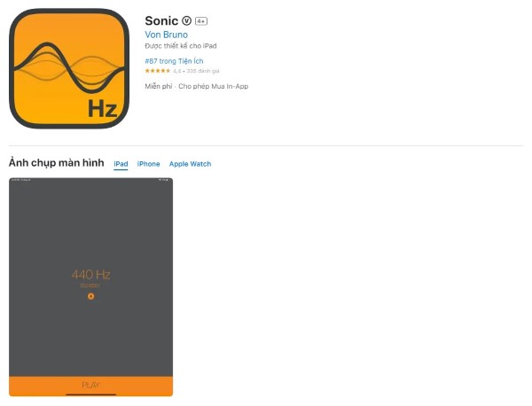Switch to the iPad screenshots tab
The height and width of the screenshot is (406, 532).
[121, 164]
